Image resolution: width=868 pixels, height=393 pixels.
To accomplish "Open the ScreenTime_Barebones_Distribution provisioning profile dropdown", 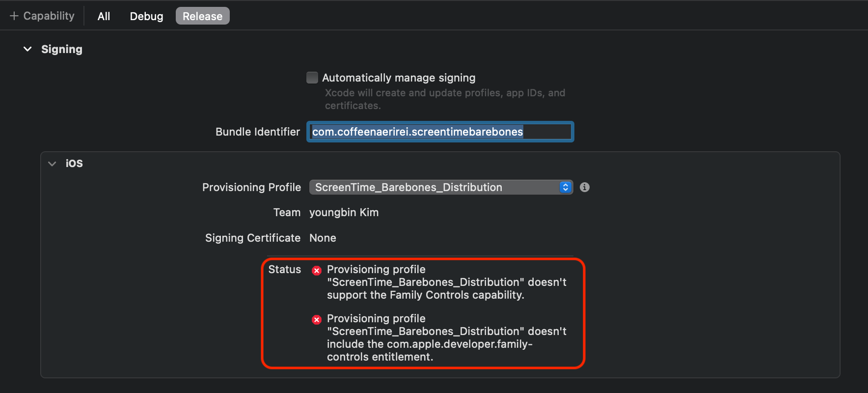I will point(440,187).
